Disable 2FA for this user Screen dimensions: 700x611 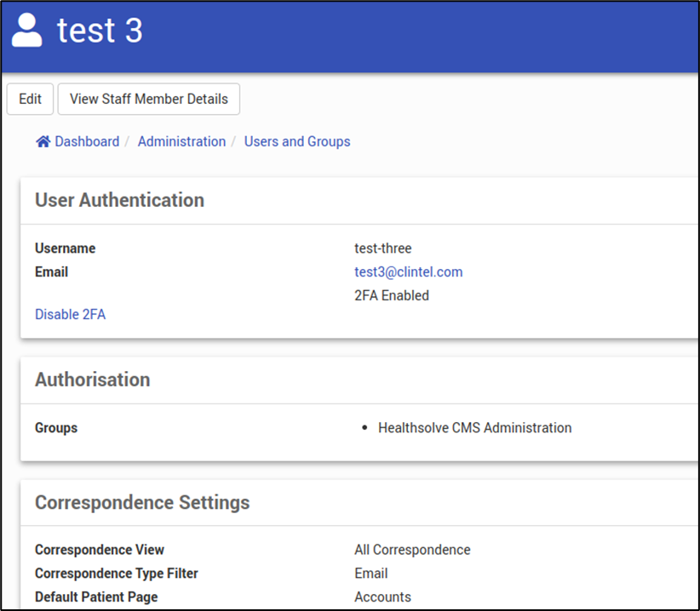[x=70, y=315]
